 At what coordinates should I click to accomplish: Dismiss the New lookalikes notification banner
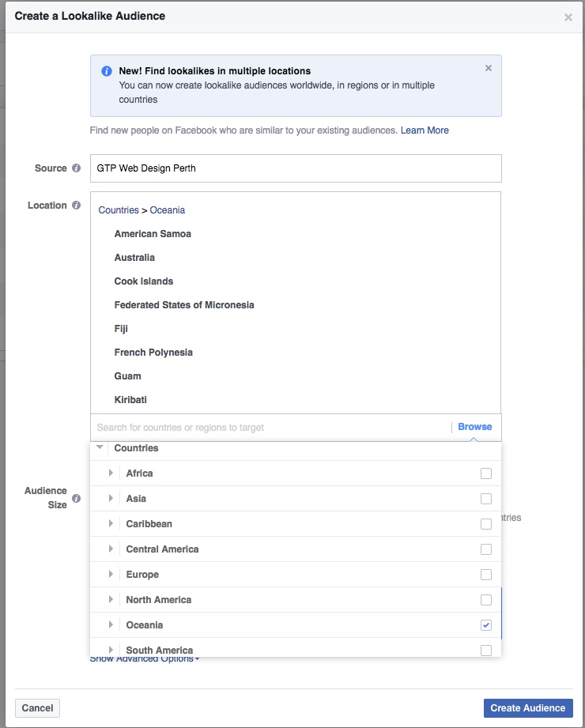pos(489,68)
